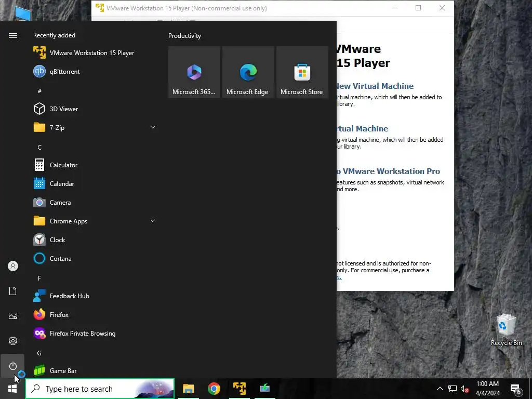
Task: Open the 7-Zip folder entry
Action: pos(95,128)
